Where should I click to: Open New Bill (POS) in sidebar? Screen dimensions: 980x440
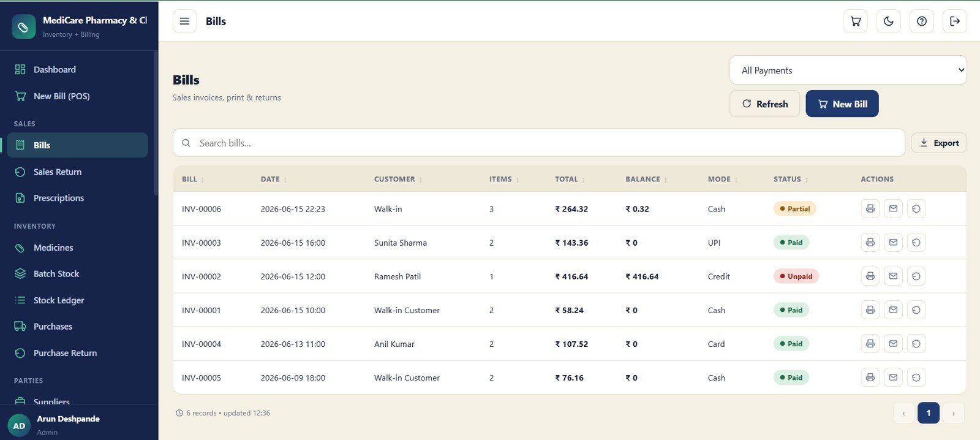(x=77, y=96)
